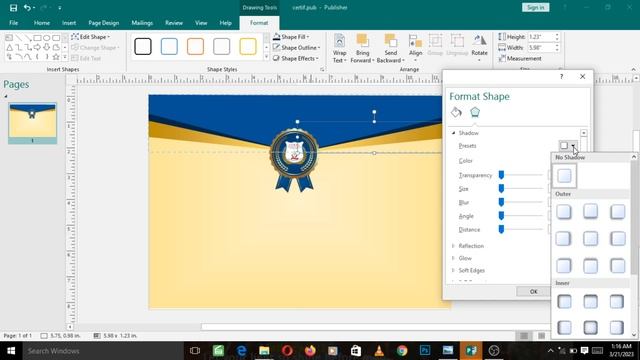Viewport: 640px width, 360px height.
Task: Choose the triangle shape in Insert Shapes
Action: 9,47
